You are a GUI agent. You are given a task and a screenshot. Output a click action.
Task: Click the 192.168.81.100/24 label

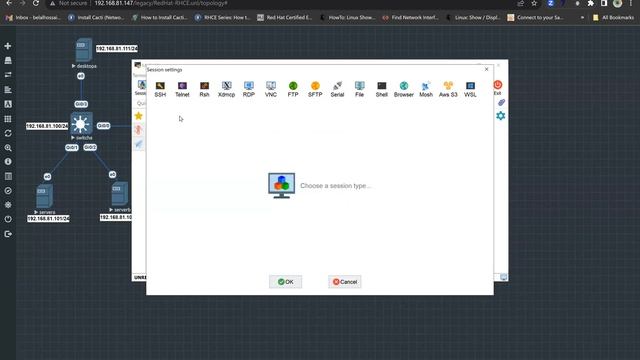(47, 126)
